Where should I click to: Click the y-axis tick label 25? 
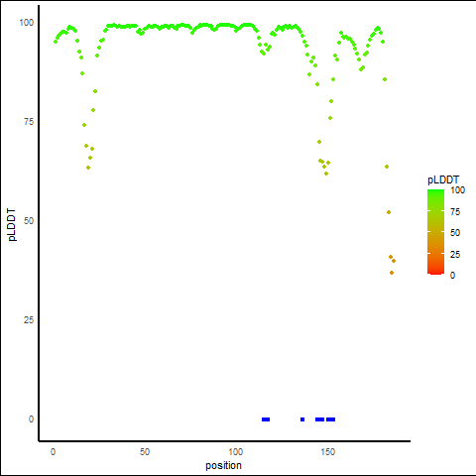tap(29, 320)
